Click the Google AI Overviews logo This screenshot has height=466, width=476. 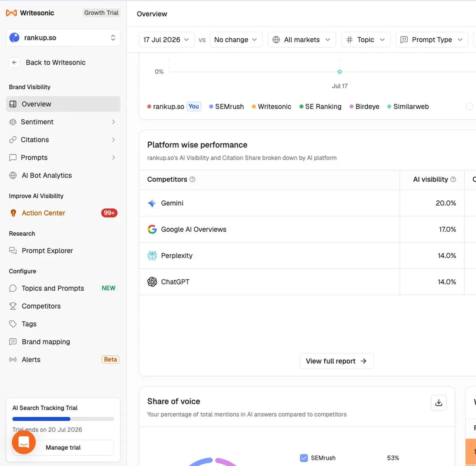click(x=152, y=229)
